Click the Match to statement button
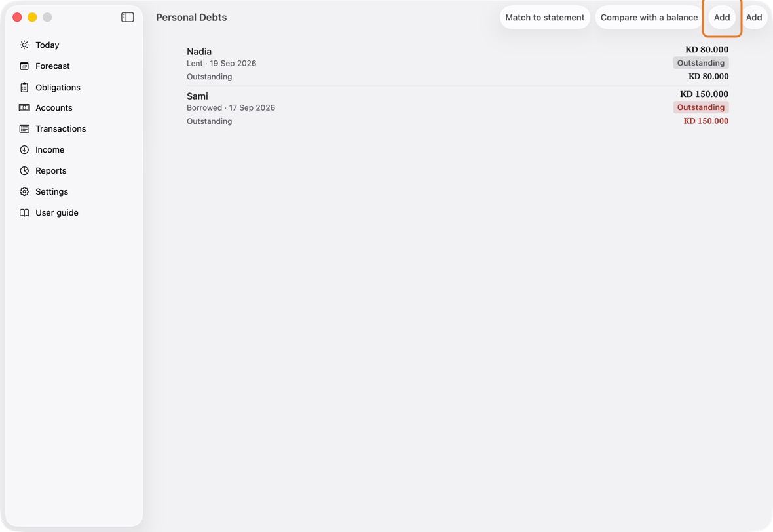 [x=545, y=17]
